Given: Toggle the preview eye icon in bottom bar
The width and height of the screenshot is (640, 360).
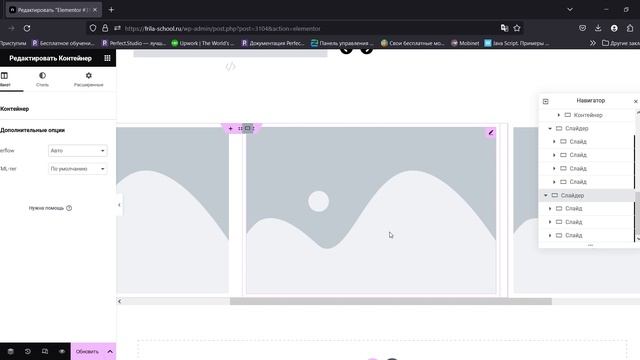Looking at the screenshot, I should click(x=62, y=351).
